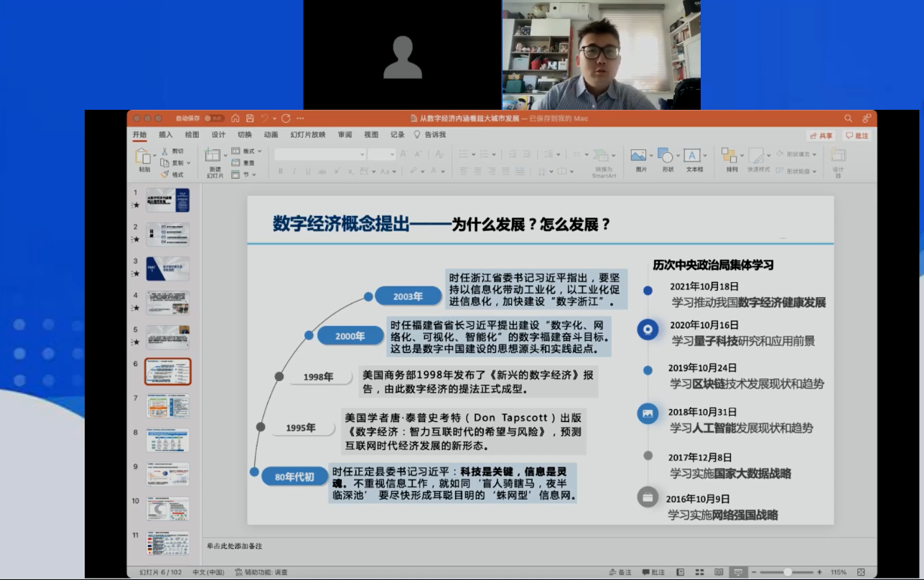924x580 pixels.
Task: Click the 文本框 text box icon
Action: pos(692,155)
